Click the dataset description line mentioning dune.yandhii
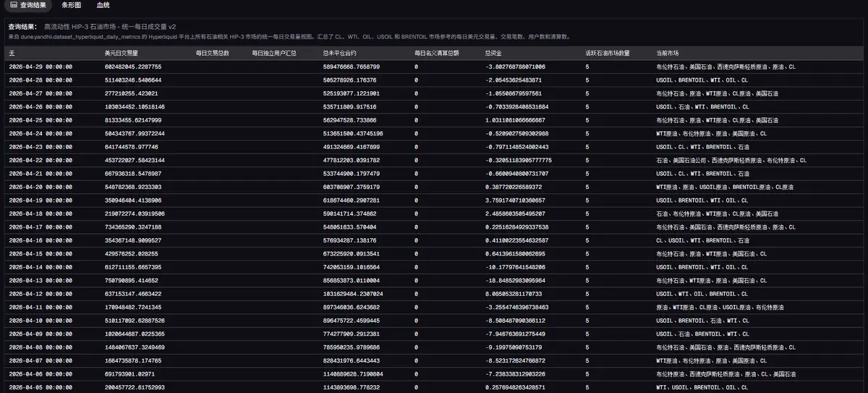Screen dimensions: 868x393 tap(289, 36)
